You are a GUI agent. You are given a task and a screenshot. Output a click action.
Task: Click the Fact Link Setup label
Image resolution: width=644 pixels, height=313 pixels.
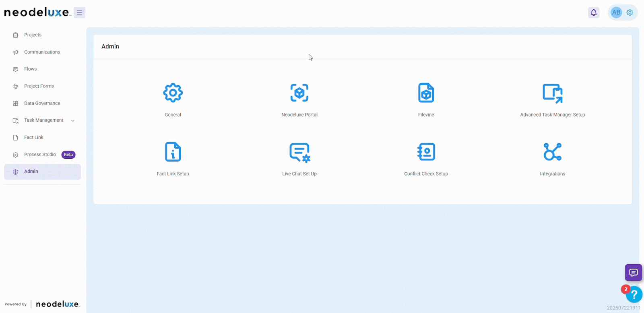[x=173, y=174]
